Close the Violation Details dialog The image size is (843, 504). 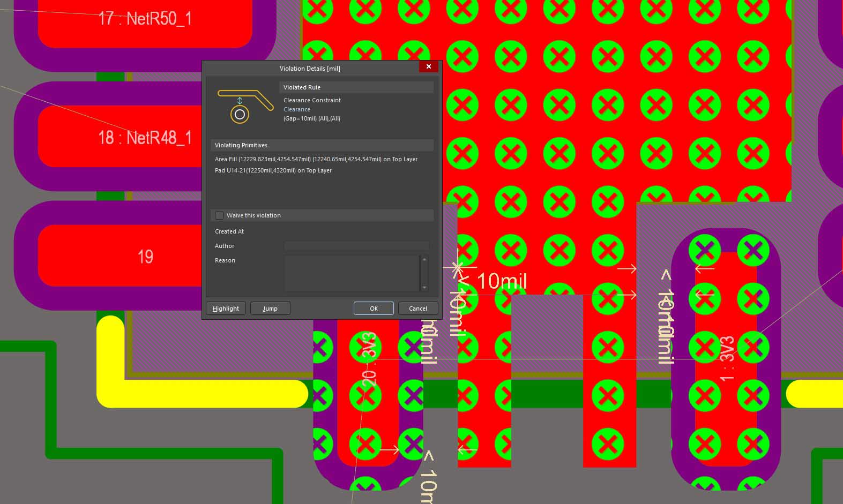click(428, 66)
